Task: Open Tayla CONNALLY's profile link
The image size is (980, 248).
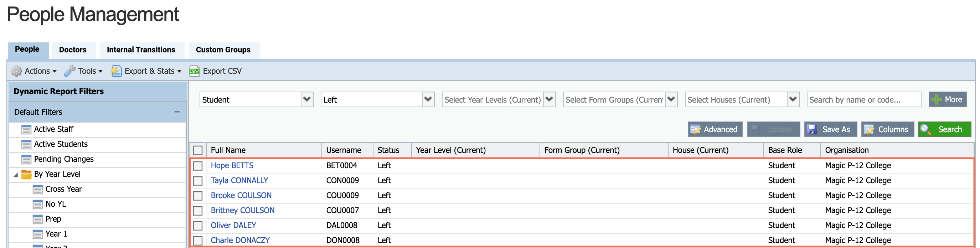Action: click(x=239, y=181)
